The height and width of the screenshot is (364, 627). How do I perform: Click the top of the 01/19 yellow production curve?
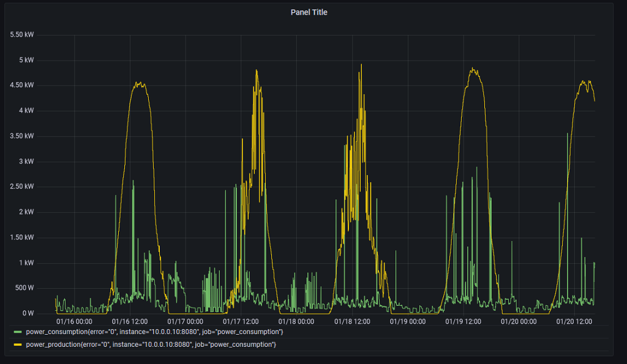click(473, 69)
